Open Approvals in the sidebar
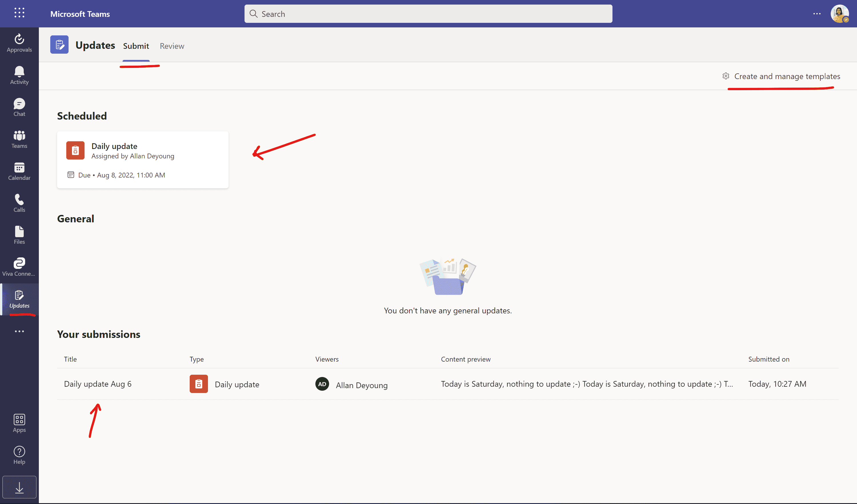This screenshot has height=504, width=857. click(x=19, y=43)
